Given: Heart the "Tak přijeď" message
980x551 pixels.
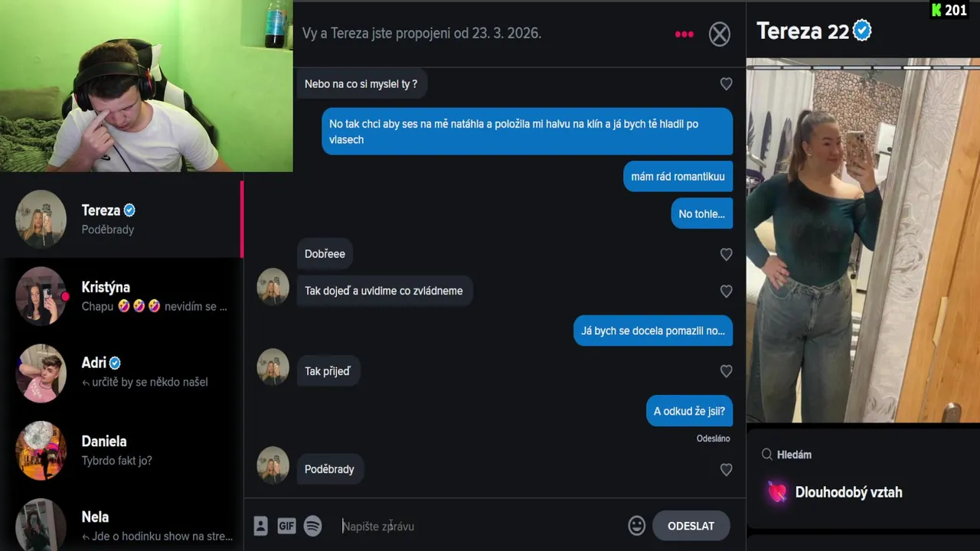Looking at the screenshot, I should click(x=726, y=371).
